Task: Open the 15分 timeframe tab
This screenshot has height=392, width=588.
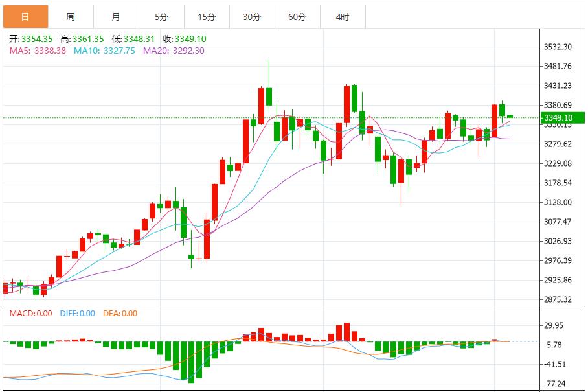Action: click(x=207, y=17)
